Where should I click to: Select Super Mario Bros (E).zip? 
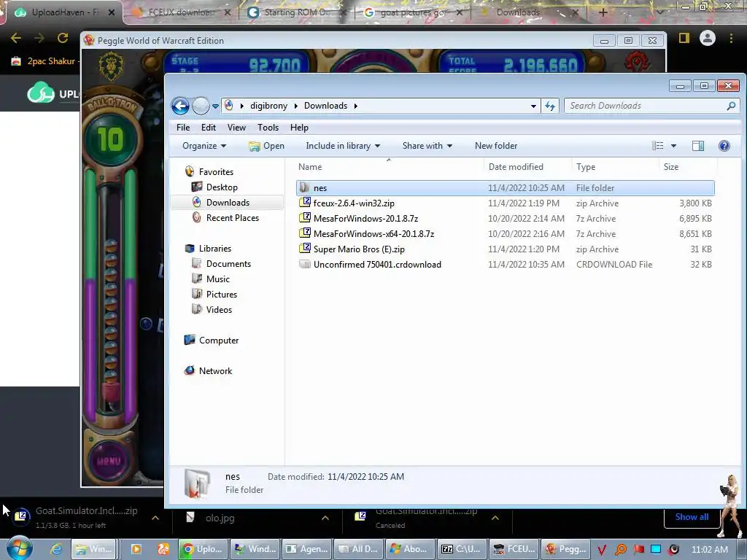tap(505, 249)
